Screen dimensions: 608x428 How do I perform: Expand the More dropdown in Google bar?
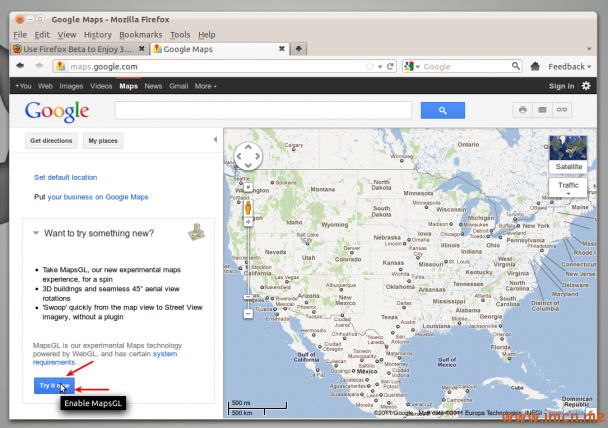206,86
